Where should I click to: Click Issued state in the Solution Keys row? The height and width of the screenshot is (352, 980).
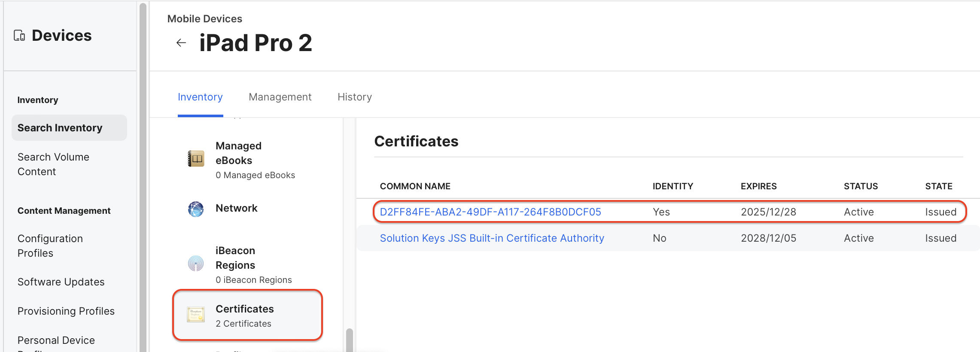click(941, 238)
